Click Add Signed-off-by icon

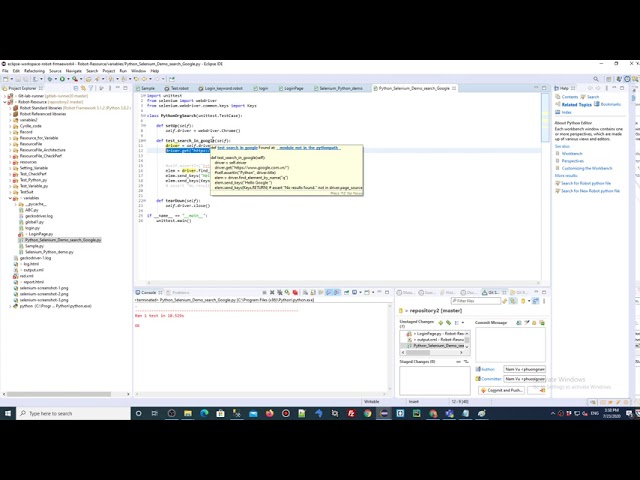point(527,323)
